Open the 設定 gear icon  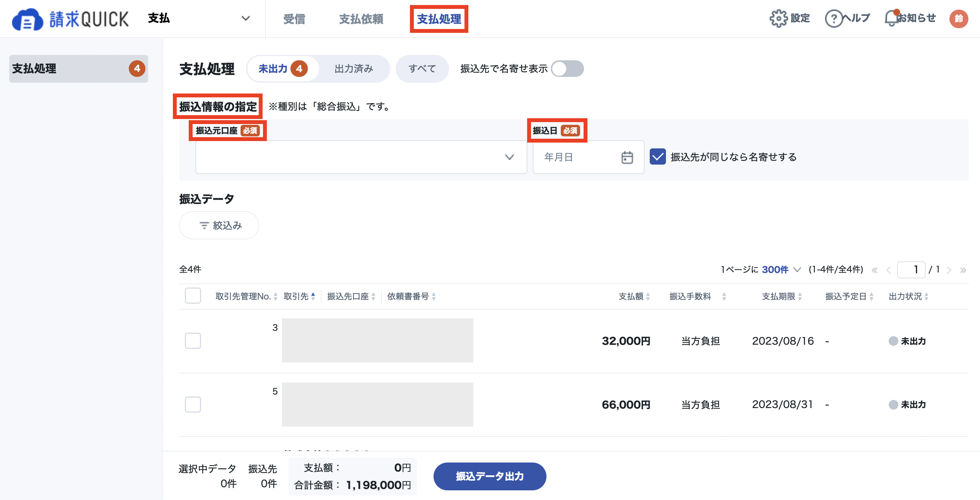tap(778, 18)
